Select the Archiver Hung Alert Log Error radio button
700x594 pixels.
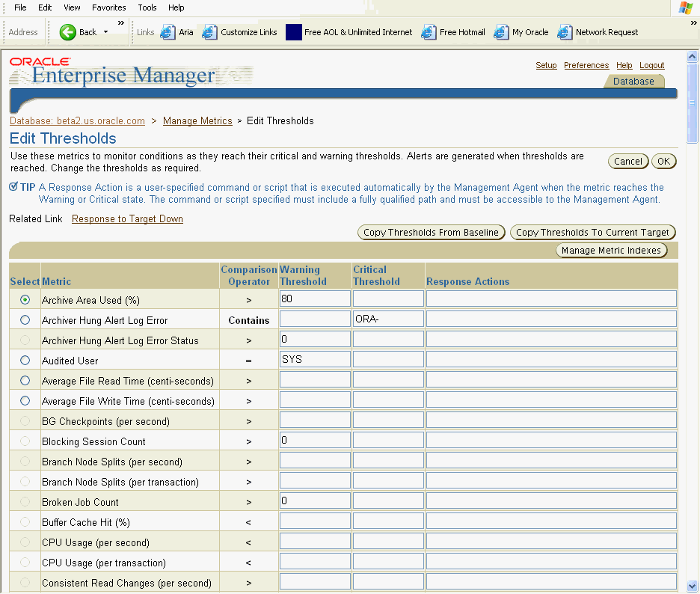24,320
